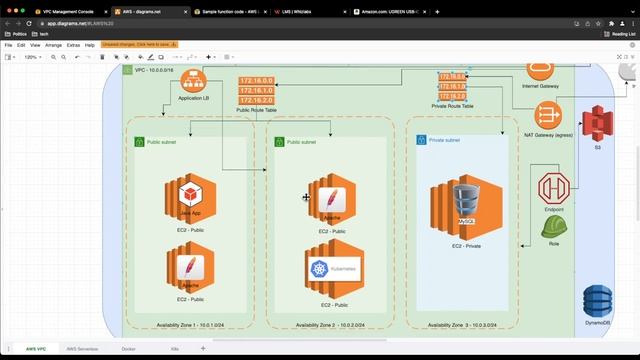Open the Reading List
Image resolution: width=640 pixels, height=360 pixels.
tap(620, 34)
